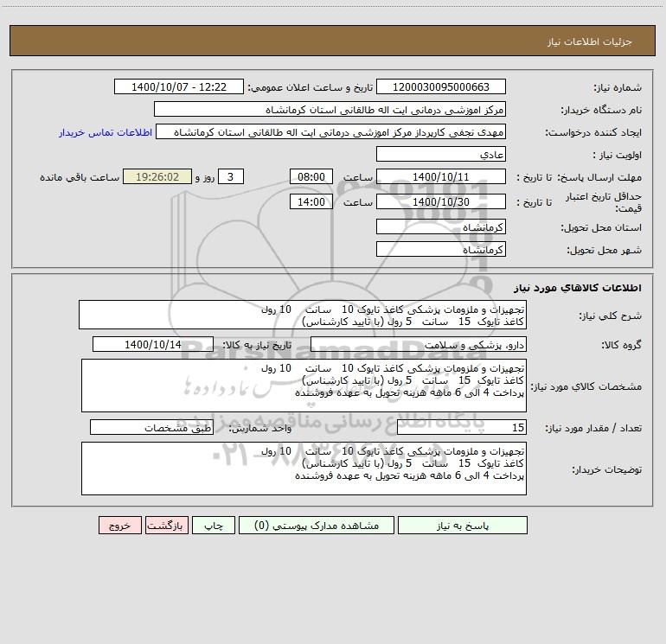Click the چاپ print button
The width and height of the screenshot is (666, 644).
214,526
